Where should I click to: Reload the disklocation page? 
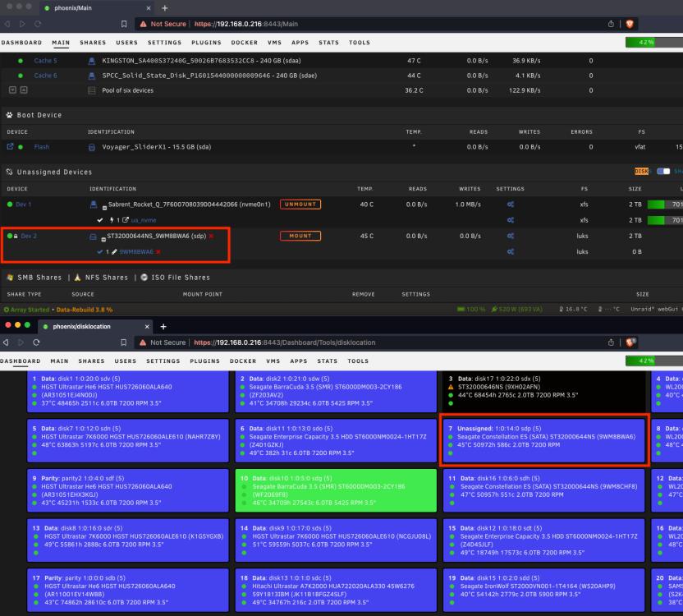(37, 342)
